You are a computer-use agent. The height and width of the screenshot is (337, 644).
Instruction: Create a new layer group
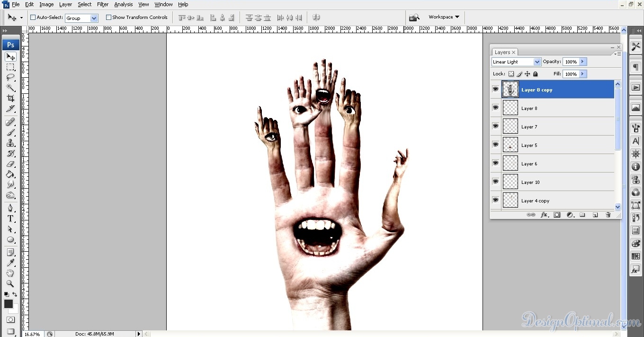pyautogui.click(x=582, y=215)
